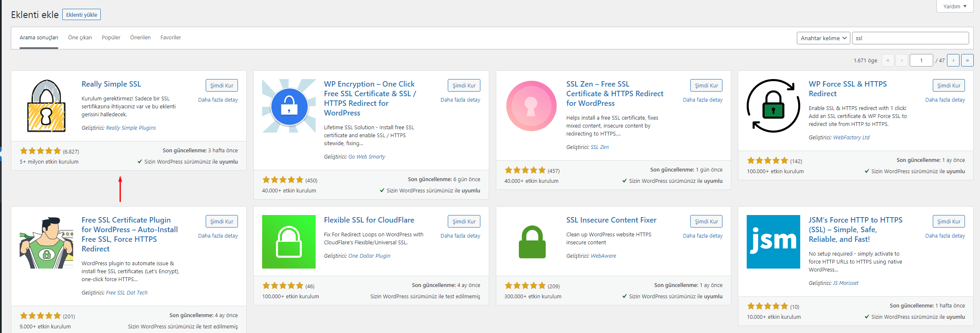Viewport: 980px width, 333px height.
Task: Visit developer One Dollar Plugin link
Action: [369, 256]
